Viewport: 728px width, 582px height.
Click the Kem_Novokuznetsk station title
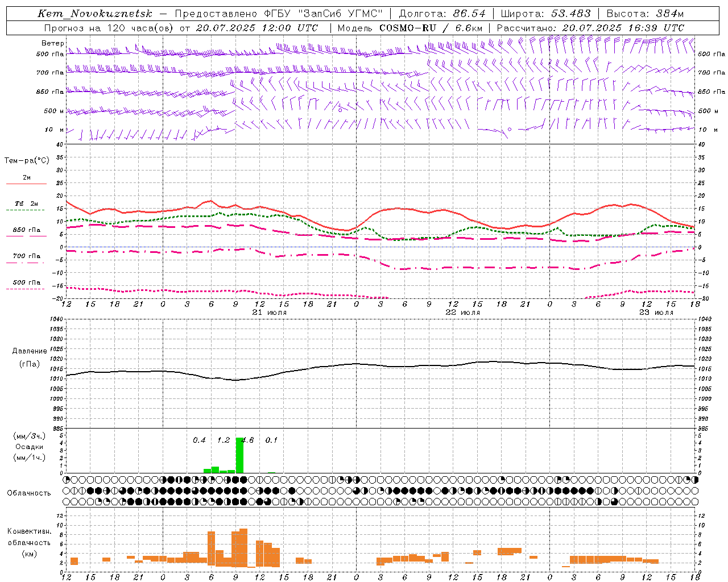click(x=95, y=14)
